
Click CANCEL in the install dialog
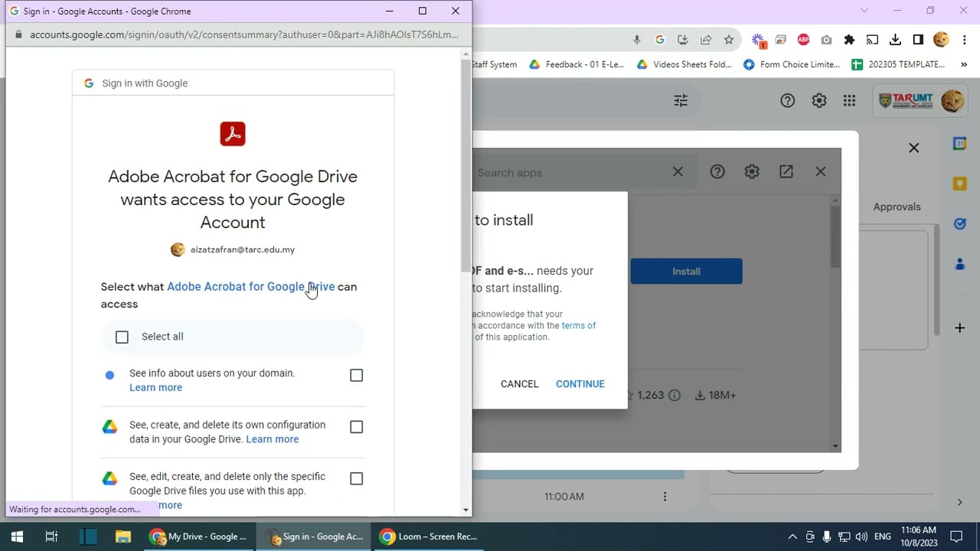point(519,384)
